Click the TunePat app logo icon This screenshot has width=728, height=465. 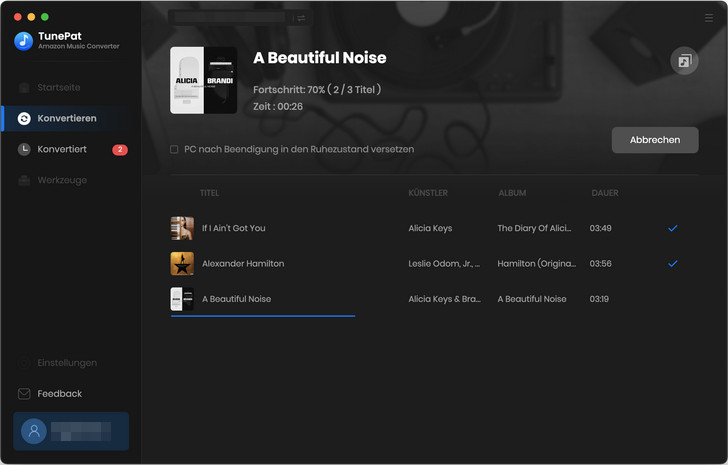click(24, 41)
